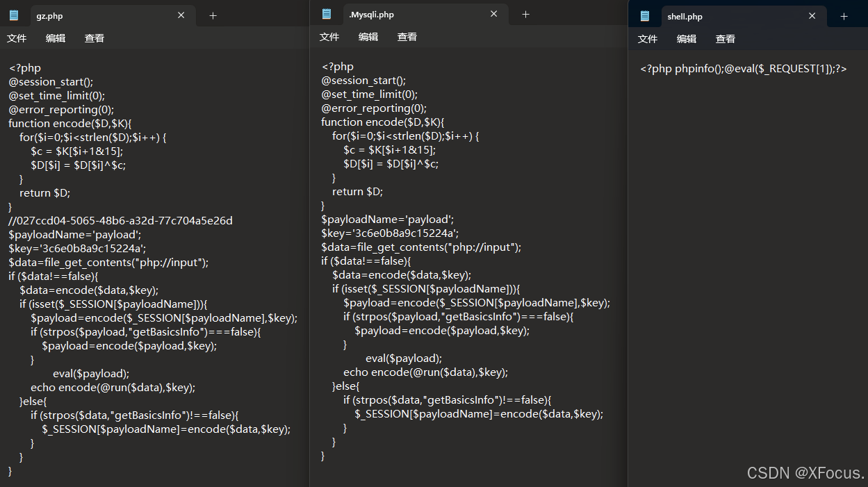Click file_get_contents line in gz.php
This screenshot has height=487, width=868.
pyautogui.click(x=108, y=263)
